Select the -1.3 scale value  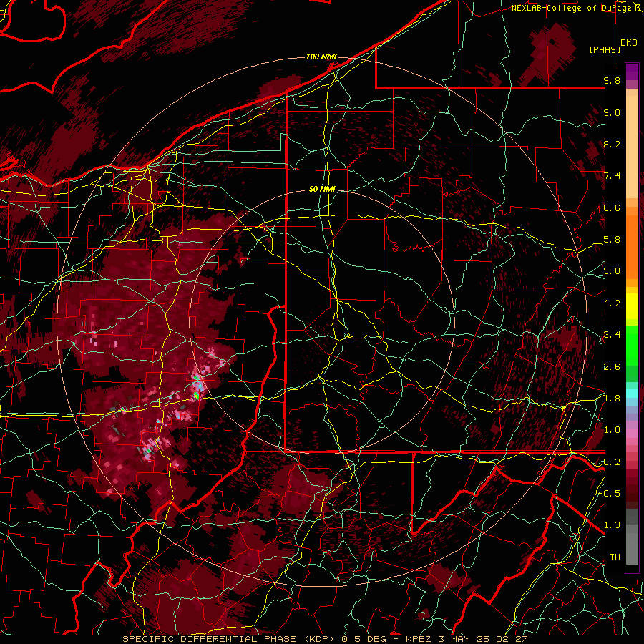click(610, 525)
